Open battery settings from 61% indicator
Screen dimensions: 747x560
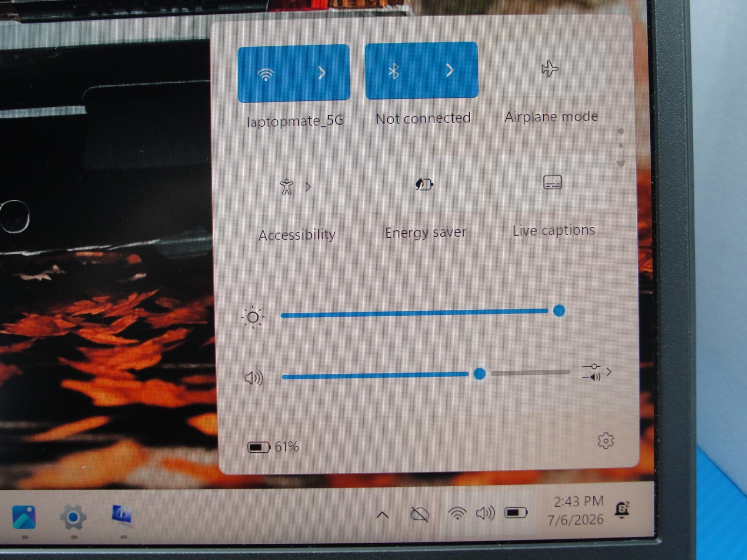point(273,447)
